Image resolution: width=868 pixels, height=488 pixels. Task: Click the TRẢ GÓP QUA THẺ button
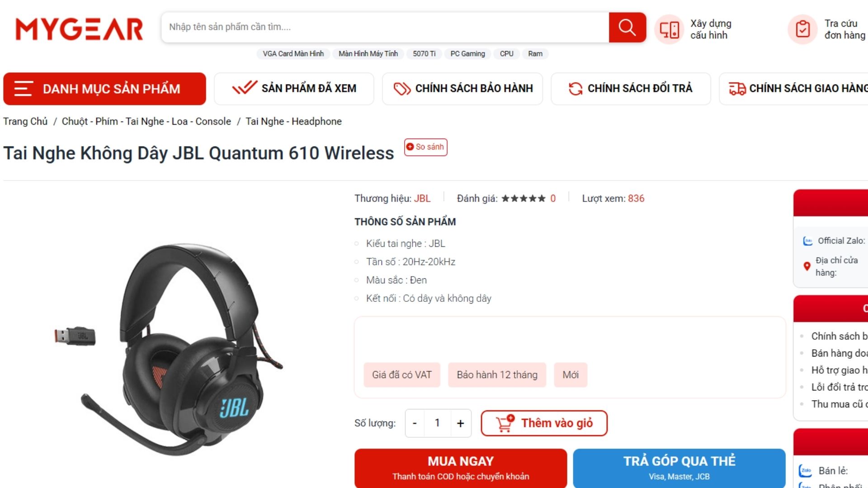click(x=679, y=468)
